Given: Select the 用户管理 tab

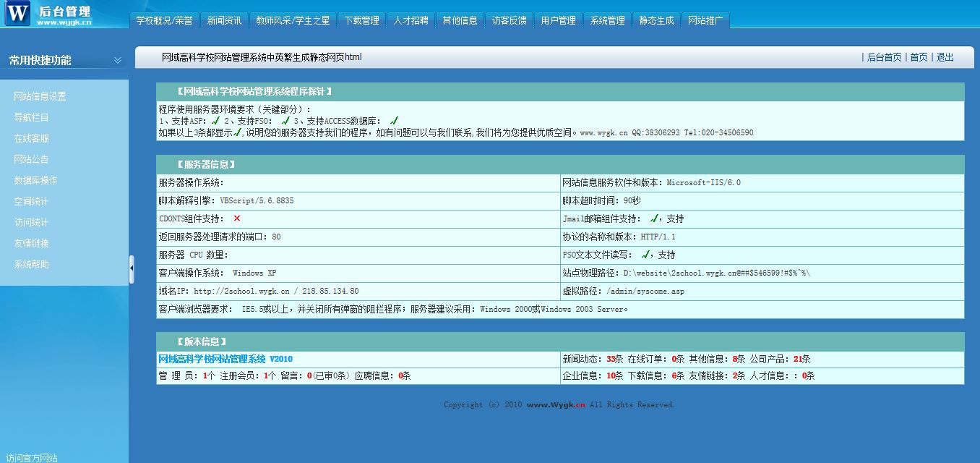Looking at the screenshot, I should click(x=558, y=20).
